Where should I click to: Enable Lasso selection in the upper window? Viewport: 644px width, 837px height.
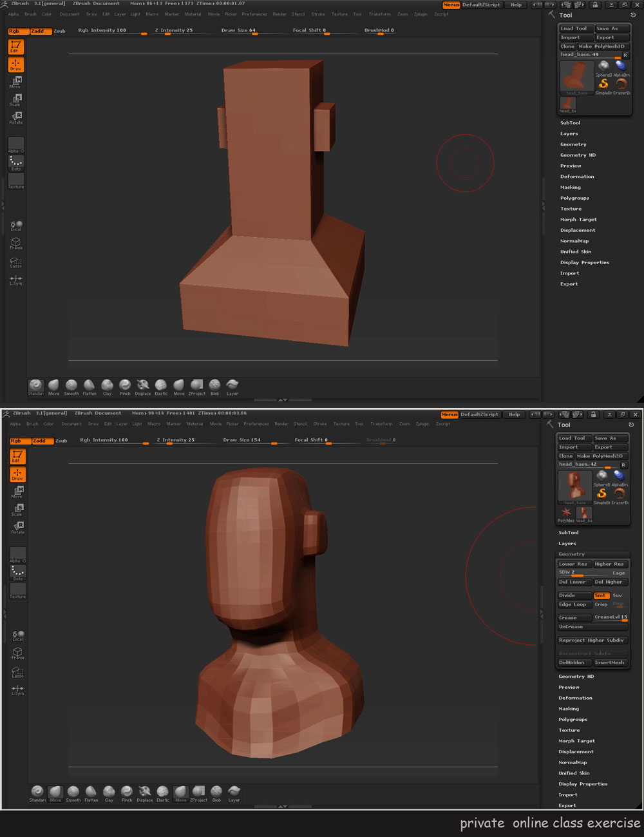click(15, 262)
